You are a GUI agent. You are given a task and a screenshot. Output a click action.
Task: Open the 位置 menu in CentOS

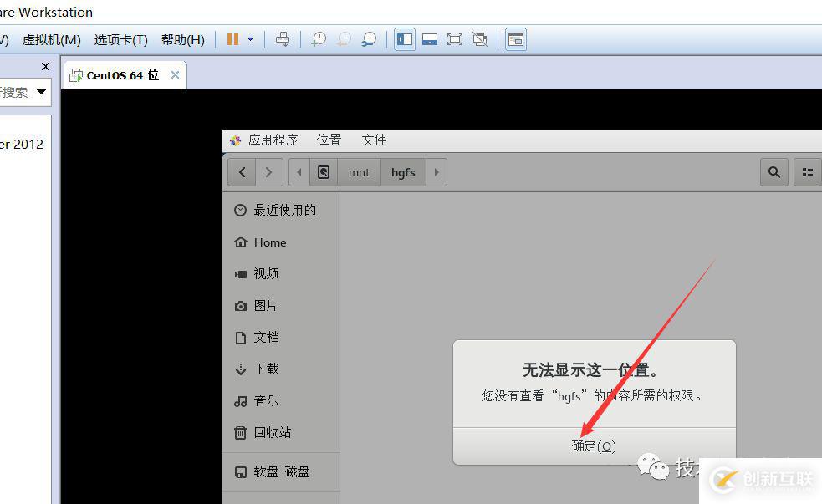point(329,140)
